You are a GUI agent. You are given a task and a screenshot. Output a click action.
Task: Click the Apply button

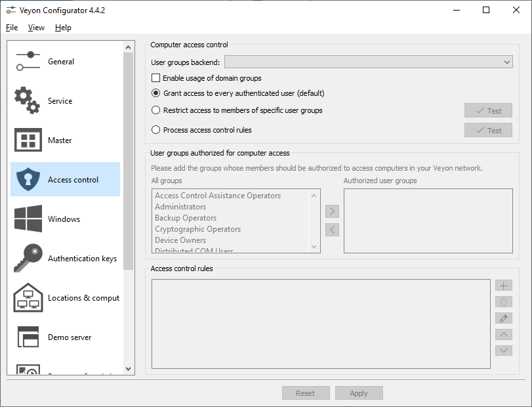point(359,393)
